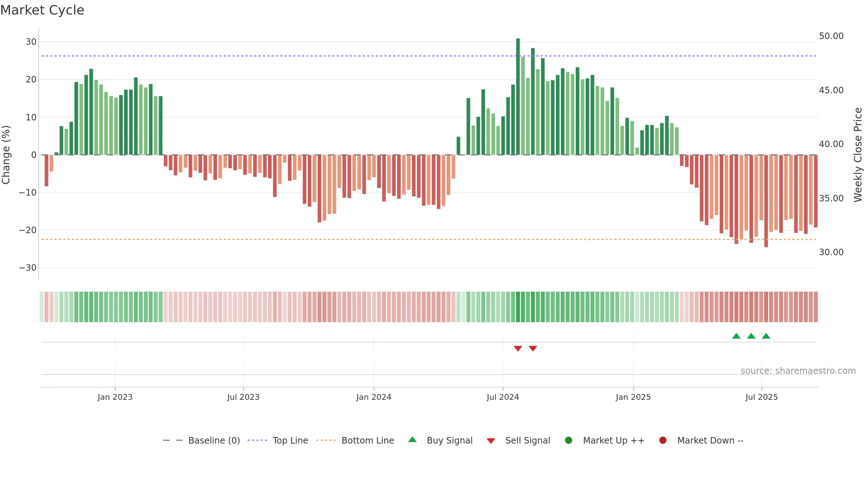Click the first green buy signal triangle marker
The height and width of the screenshot is (488, 868).
click(736, 336)
